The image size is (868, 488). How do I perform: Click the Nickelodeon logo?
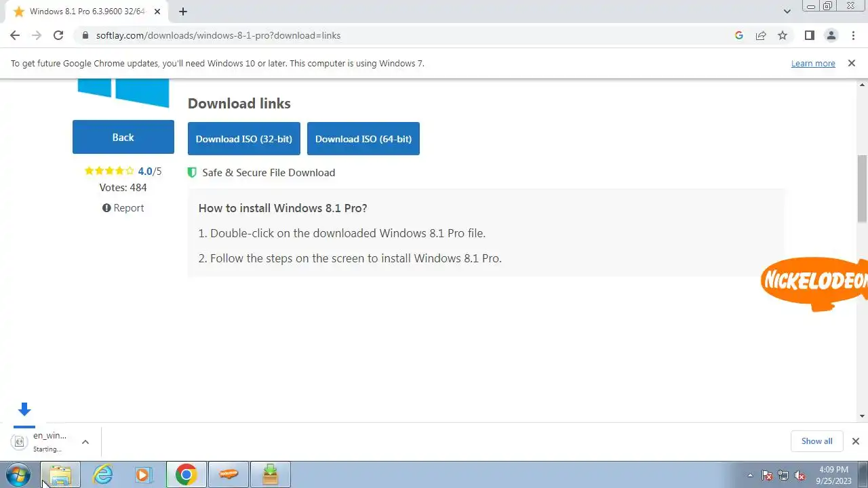click(x=814, y=283)
